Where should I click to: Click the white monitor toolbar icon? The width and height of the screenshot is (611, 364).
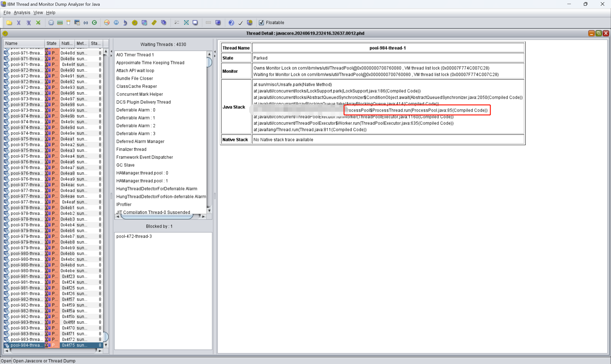[x=195, y=23]
